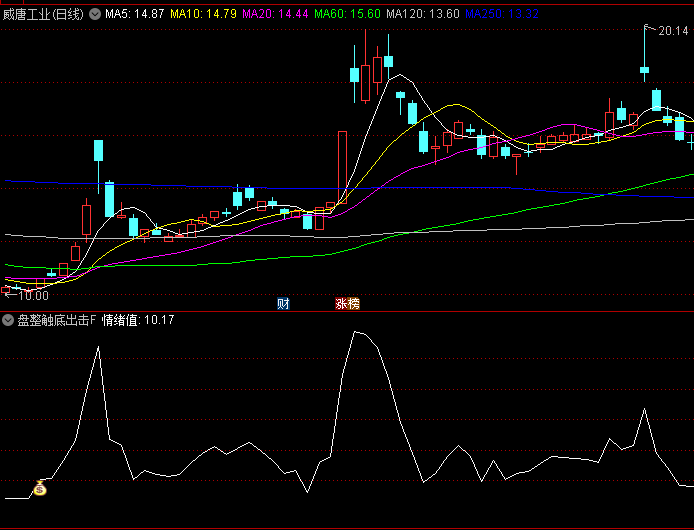Click the MA120: 13.60 value

pyautogui.click(x=423, y=14)
